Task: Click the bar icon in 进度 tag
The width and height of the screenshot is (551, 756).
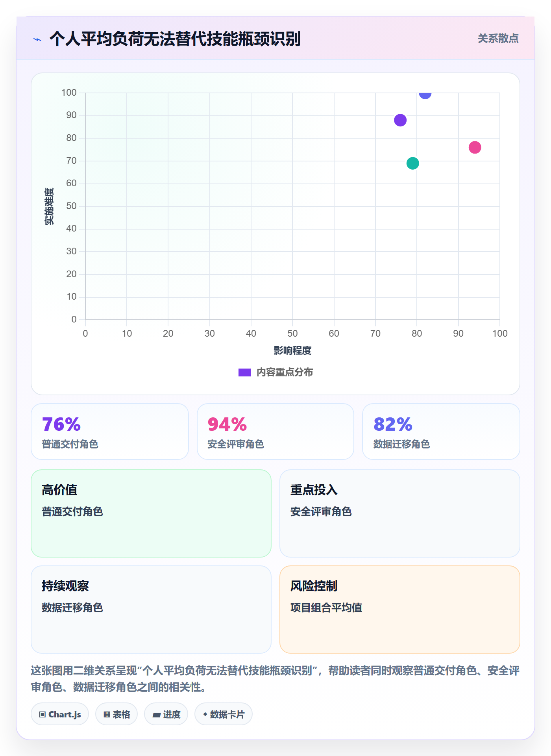Action: [156, 715]
